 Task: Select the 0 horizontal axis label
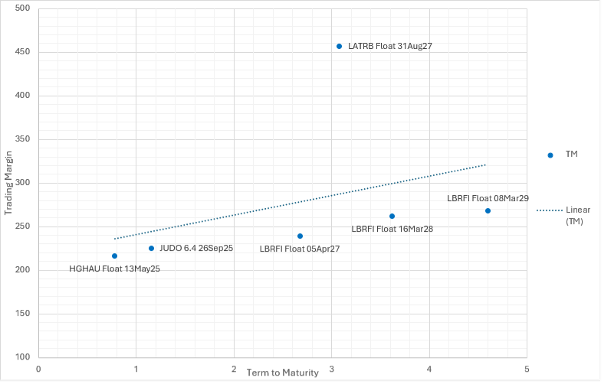(38, 369)
